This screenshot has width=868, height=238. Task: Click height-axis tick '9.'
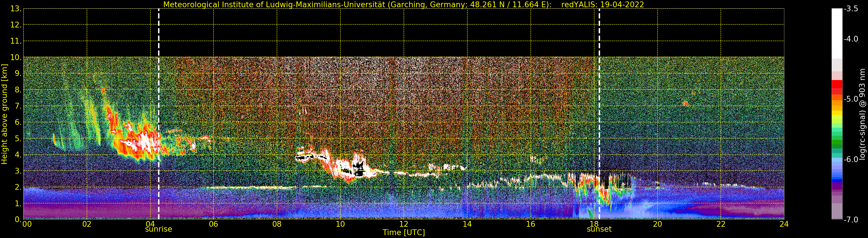18,74
